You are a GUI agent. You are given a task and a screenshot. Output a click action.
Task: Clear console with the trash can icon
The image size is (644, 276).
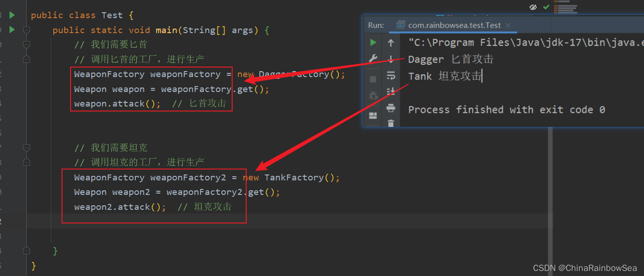[391, 123]
